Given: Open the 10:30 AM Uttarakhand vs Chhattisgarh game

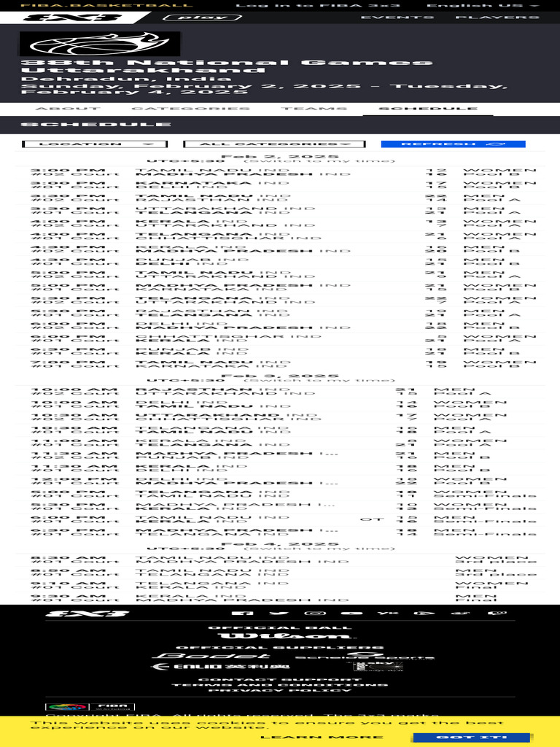Looking at the screenshot, I should [x=280, y=417].
